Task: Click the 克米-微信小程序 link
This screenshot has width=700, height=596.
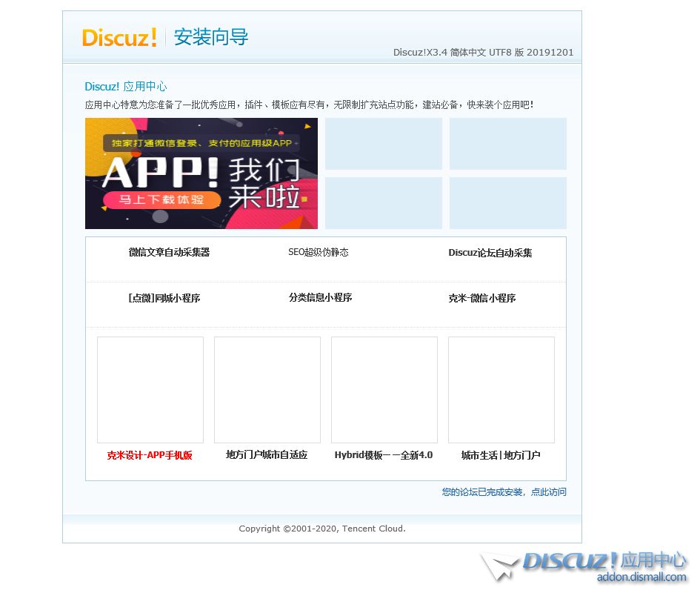Action: click(x=482, y=298)
